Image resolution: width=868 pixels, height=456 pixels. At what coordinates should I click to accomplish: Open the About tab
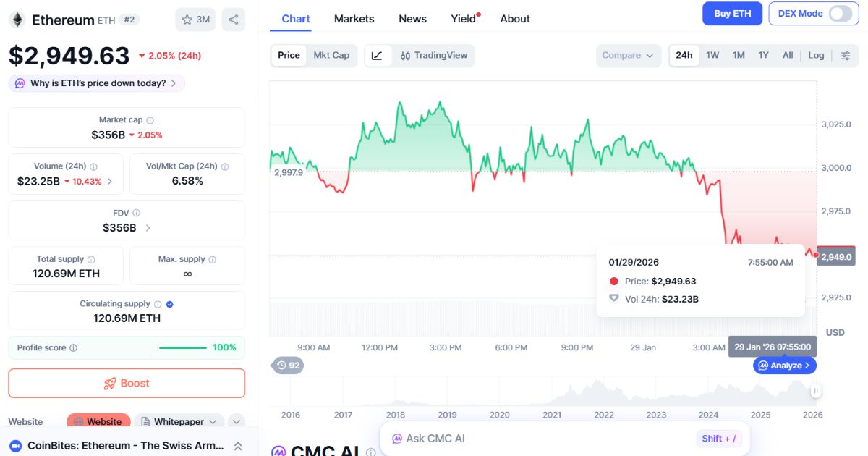coord(515,19)
